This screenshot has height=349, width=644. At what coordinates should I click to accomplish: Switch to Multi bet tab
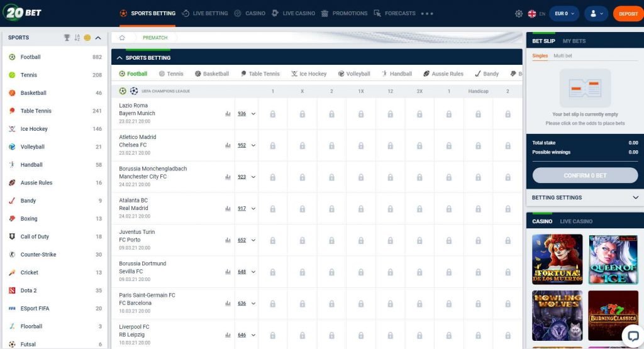(x=562, y=56)
